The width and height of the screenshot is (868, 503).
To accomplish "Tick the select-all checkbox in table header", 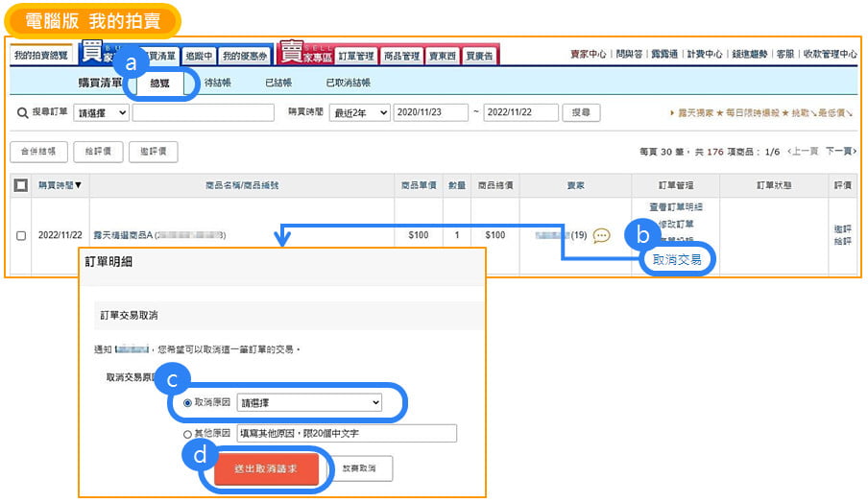I will click(x=21, y=184).
